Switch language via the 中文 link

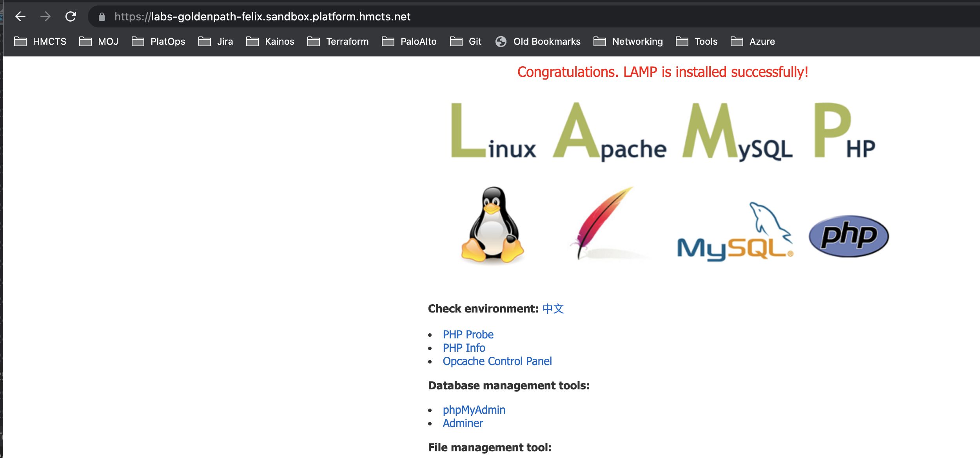[x=553, y=309]
